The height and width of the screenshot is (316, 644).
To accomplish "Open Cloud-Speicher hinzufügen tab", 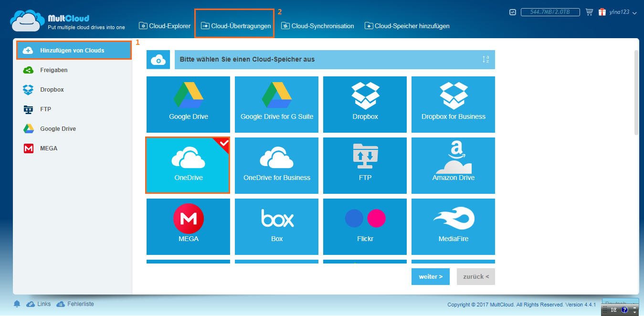I will coord(407,26).
